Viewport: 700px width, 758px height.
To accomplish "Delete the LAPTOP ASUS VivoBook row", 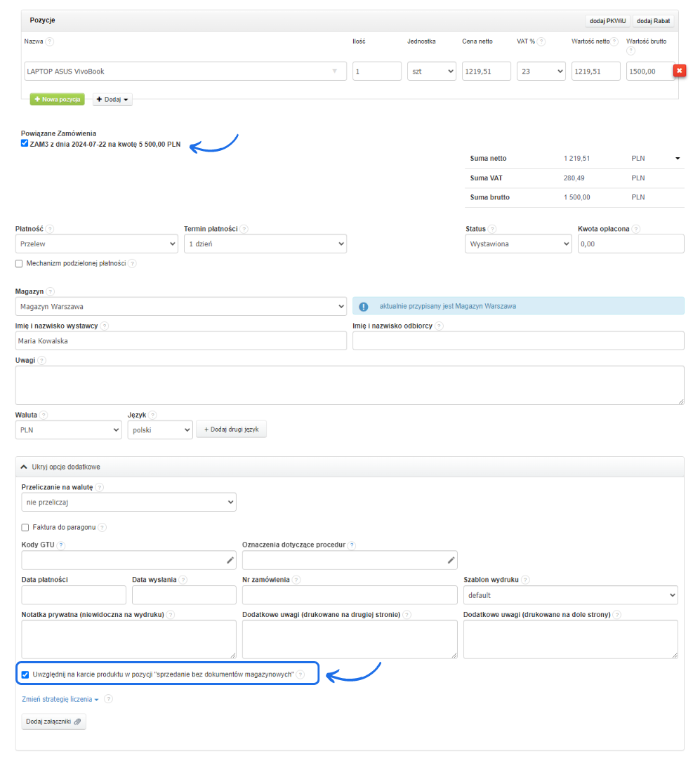I will tap(680, 71).
